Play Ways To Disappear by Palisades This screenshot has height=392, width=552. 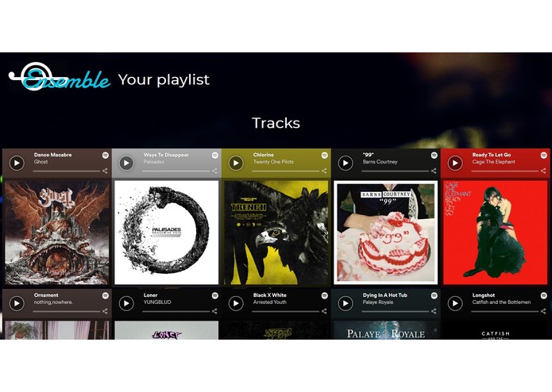coord(126,163)
